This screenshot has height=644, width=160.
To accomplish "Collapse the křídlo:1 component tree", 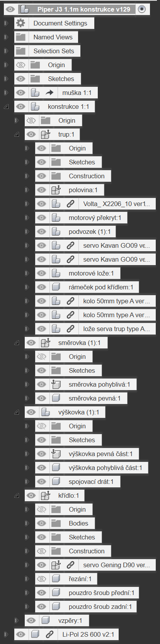I will [17, 495].
